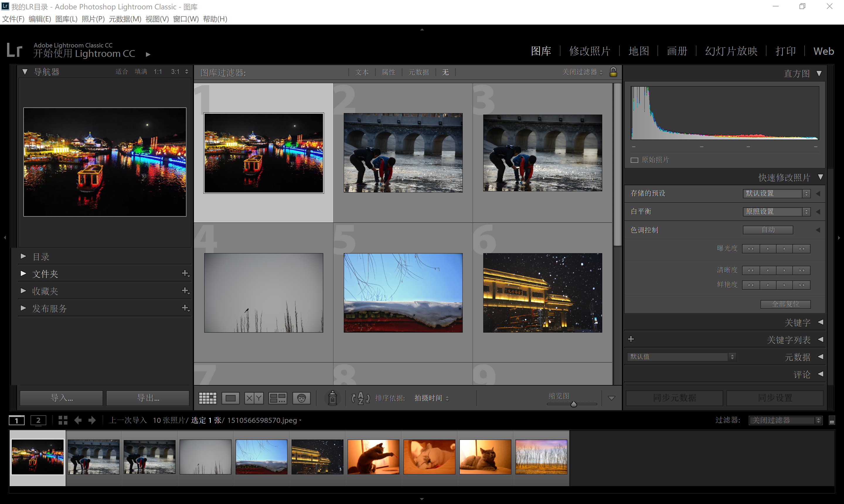Click the filter lock padlock icon

point(613,72)
